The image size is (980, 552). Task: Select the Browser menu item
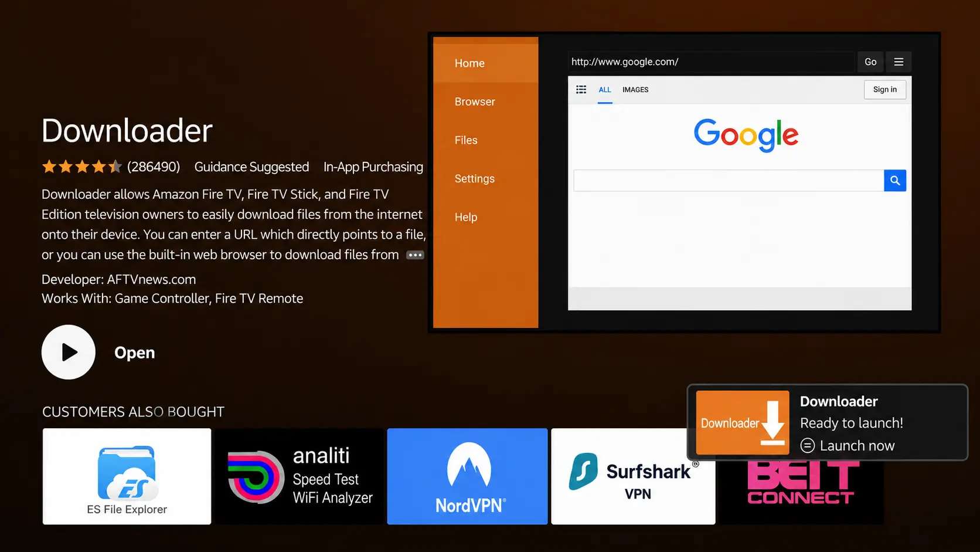coord(475,101)
